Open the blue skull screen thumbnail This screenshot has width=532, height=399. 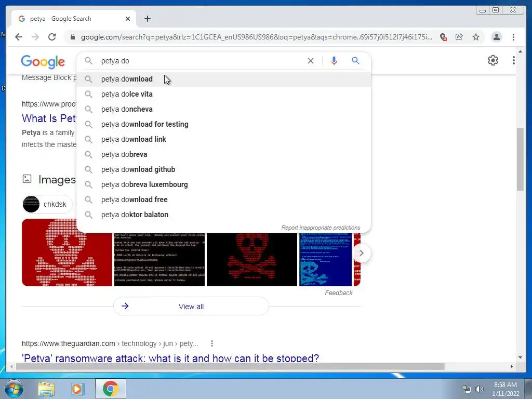[x=325, y=259]
